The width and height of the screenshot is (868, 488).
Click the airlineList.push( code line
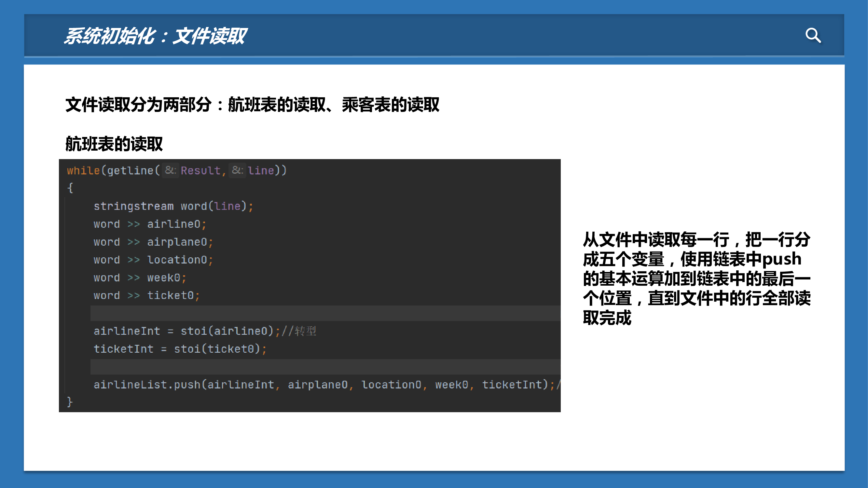pyautogui.click(x=326, y=385)
